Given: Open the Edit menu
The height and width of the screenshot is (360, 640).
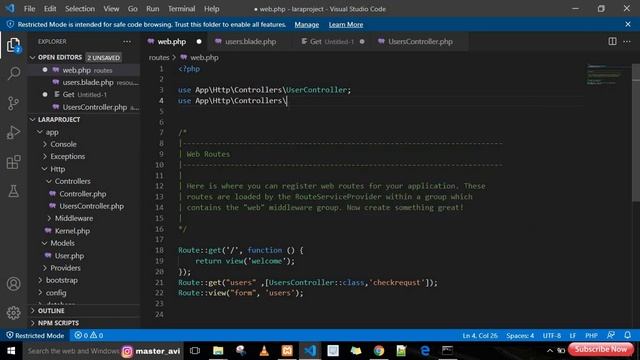Looking at the screenshot, I should 50,9.
